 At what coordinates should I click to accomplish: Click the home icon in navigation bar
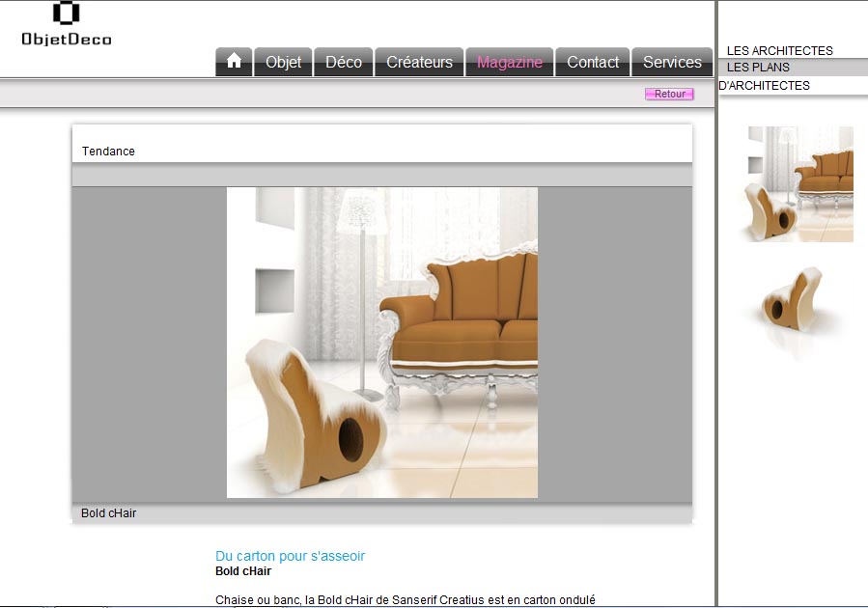pyautogui.click(x=234, y=62)
